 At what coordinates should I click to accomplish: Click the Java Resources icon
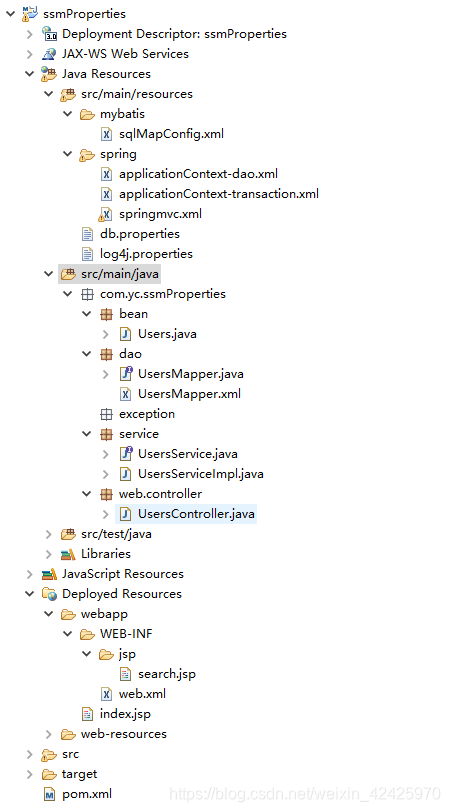(x=49, y=74)
